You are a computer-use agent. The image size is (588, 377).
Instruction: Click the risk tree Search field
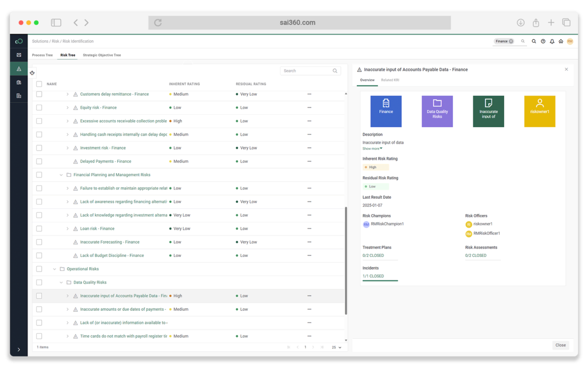pos(310,71)
